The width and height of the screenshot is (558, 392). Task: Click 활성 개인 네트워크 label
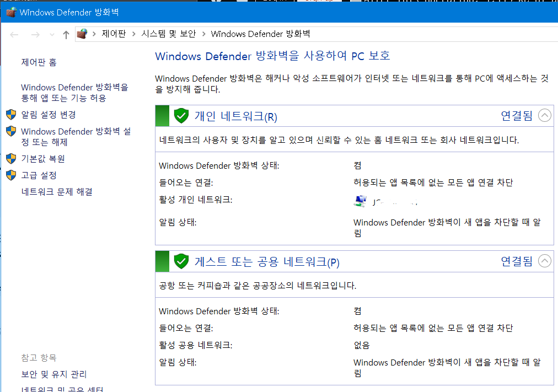click(x=195, y=200)
